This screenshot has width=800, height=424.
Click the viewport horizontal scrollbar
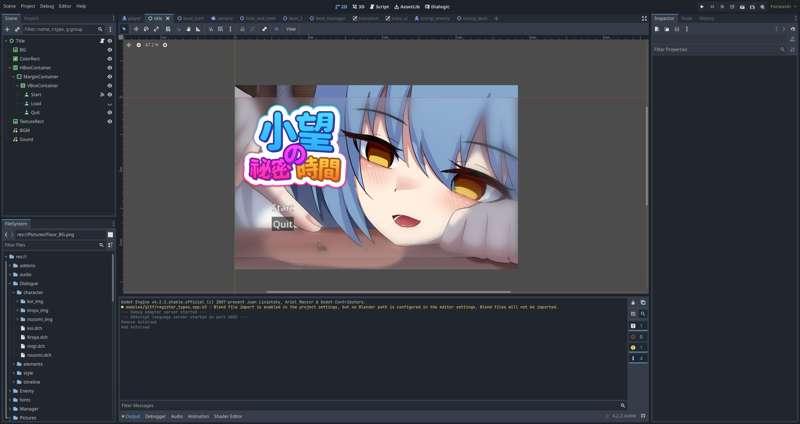coord(388,292)
